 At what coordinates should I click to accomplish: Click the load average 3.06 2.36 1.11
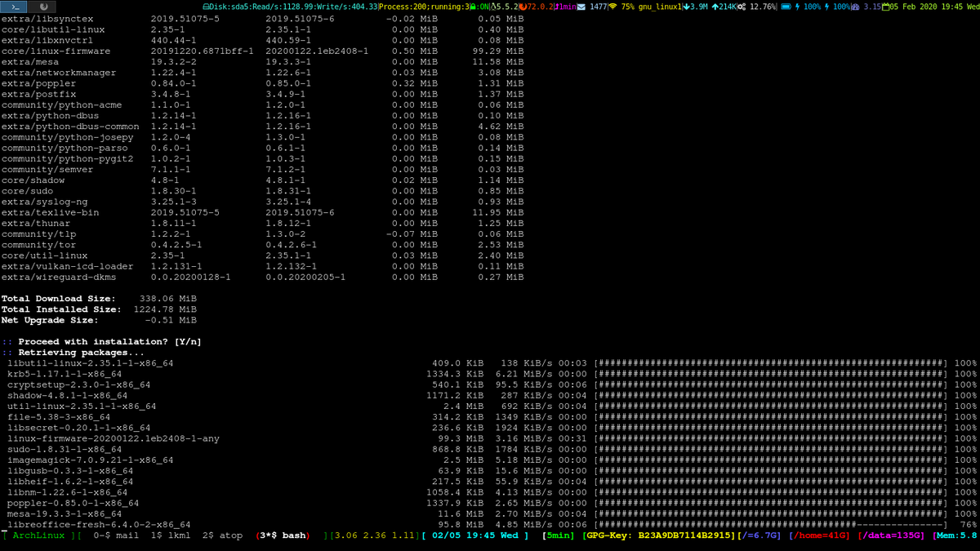(375, 535)
